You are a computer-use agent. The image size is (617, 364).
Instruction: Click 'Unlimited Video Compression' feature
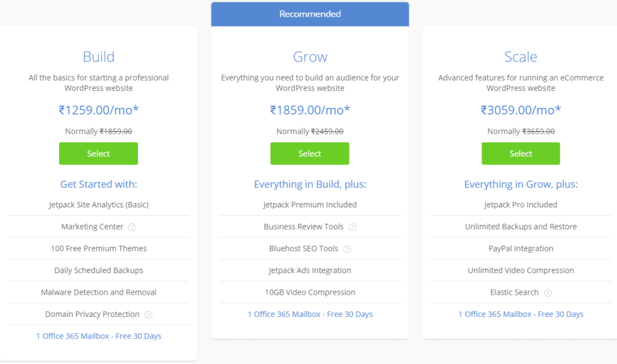tap(521, 271)
